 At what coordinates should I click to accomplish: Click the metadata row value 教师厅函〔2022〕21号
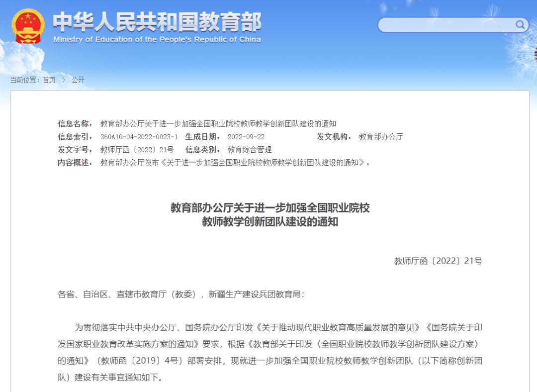[x=137, y=150]
